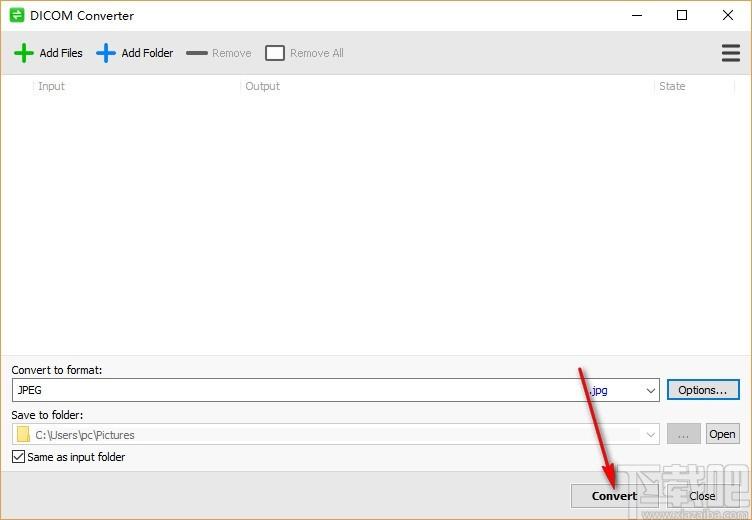Click the Input column header
Image resolution: width=752 pixels, height=520 pixels.
coord(51,86)
